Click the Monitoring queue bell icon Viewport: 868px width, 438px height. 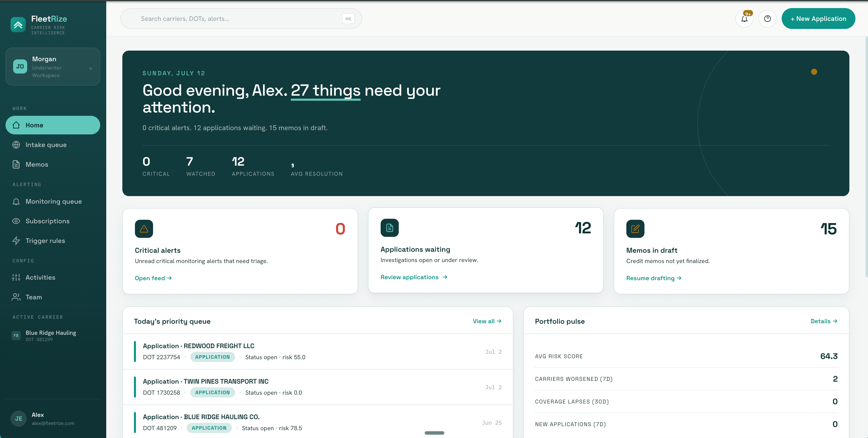16,201
